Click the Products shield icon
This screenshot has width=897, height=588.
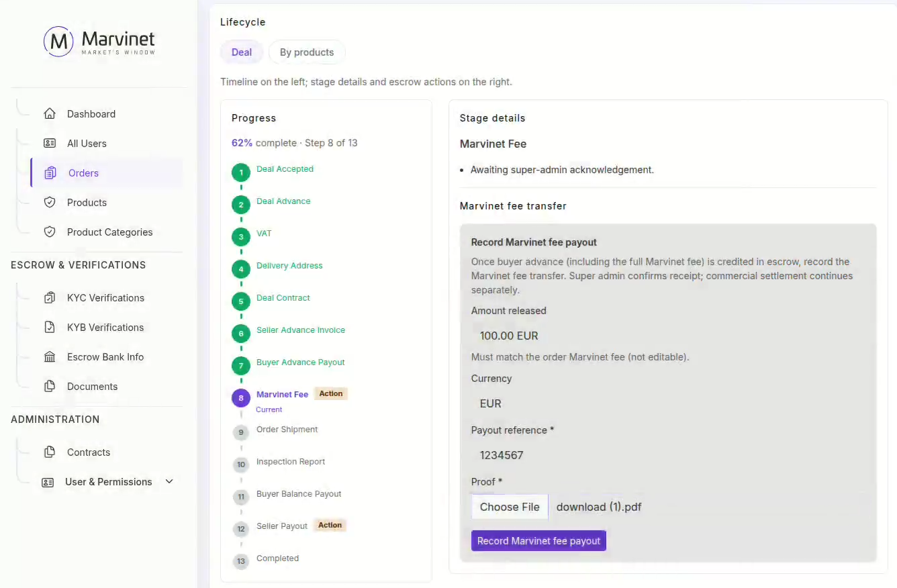[50, 203]
